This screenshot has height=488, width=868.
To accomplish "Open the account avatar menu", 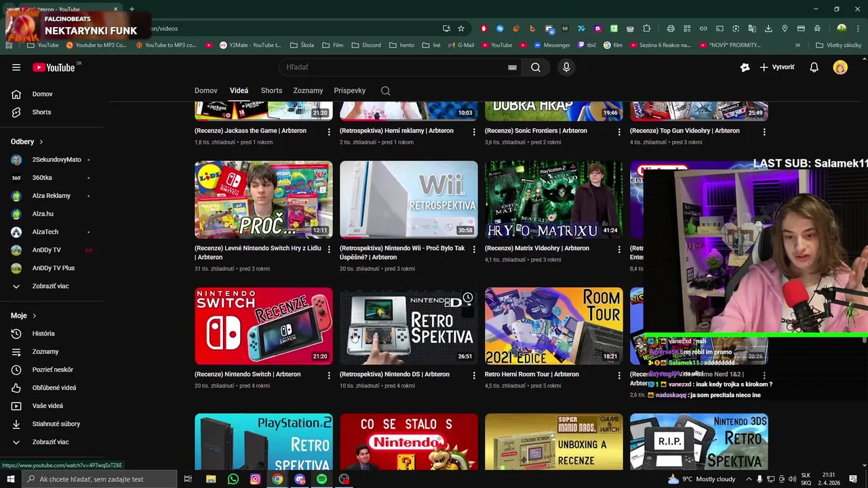I will click(840, 67).
